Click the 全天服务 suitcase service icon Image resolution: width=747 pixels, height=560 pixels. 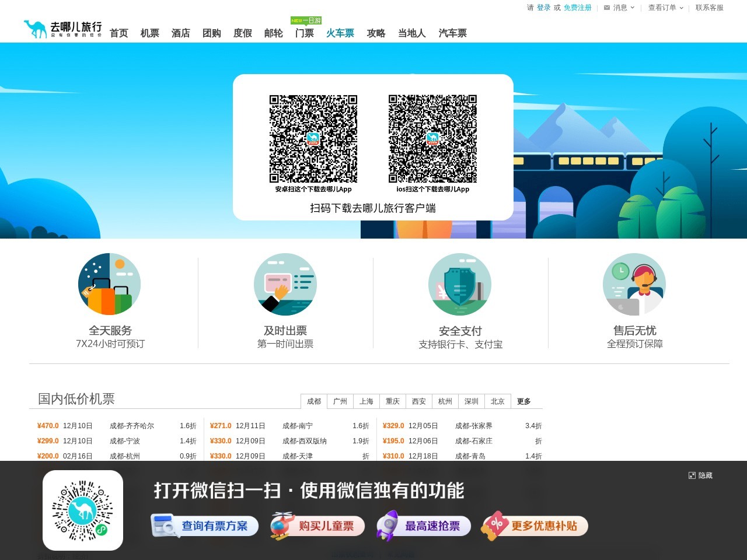109,284
